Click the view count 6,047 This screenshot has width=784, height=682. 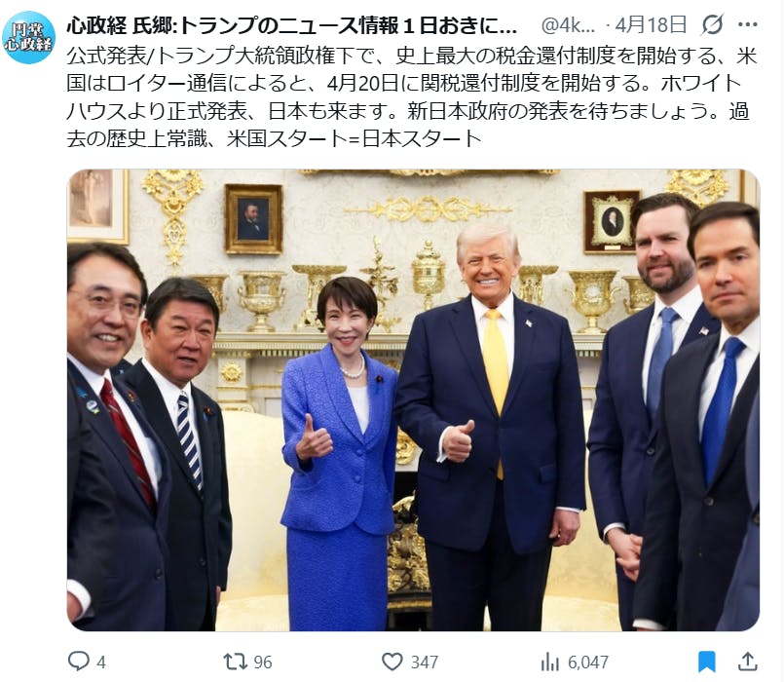(588, 663)
